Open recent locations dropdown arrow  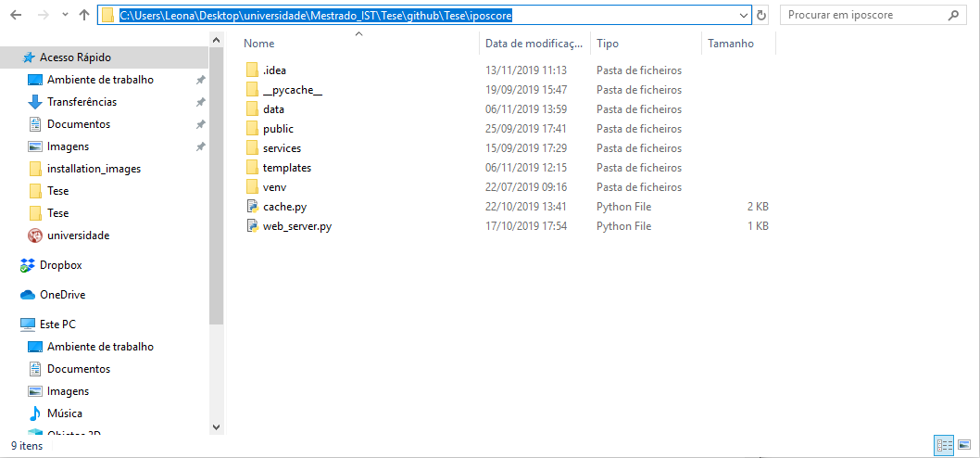coord(65,15)
